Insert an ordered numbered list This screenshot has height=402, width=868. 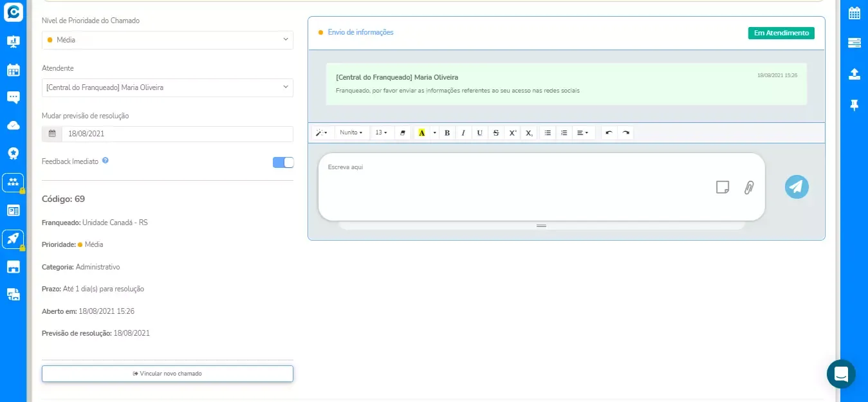pyautogui.click(x=564, y=133)
